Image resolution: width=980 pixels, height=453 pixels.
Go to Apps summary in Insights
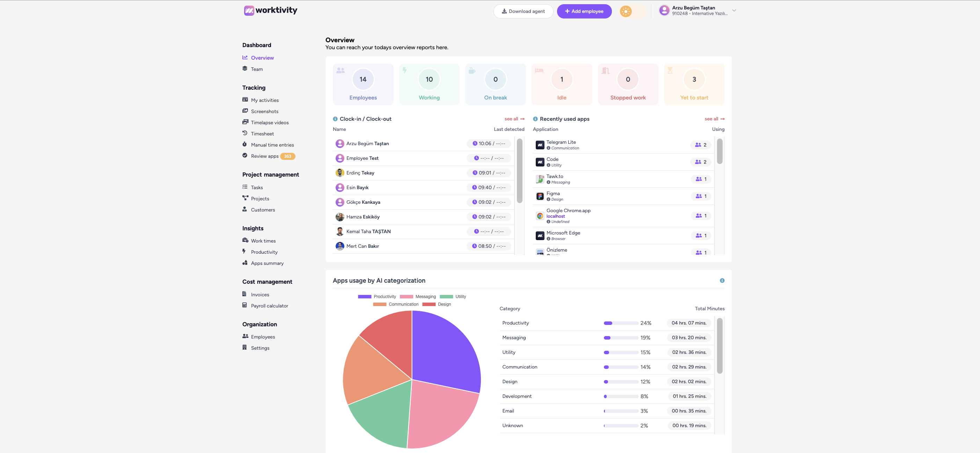tap(267, 263)
